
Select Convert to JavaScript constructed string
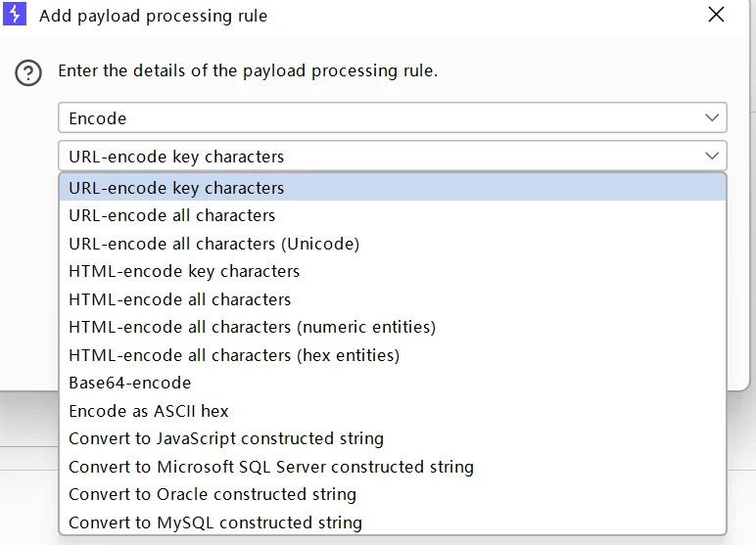click(226, 438)
